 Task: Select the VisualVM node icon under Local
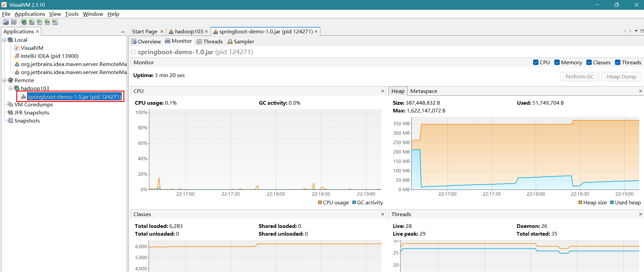17,48
